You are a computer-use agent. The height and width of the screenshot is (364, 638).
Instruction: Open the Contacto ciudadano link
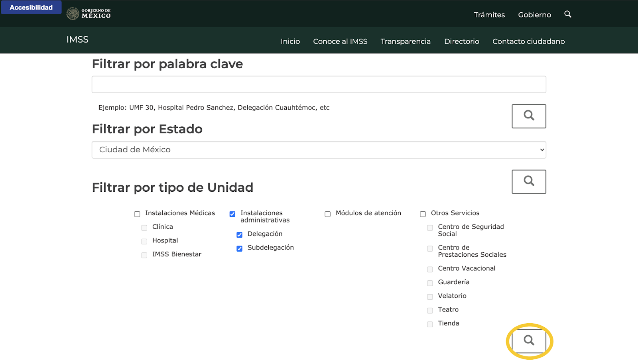coord(528,41)
